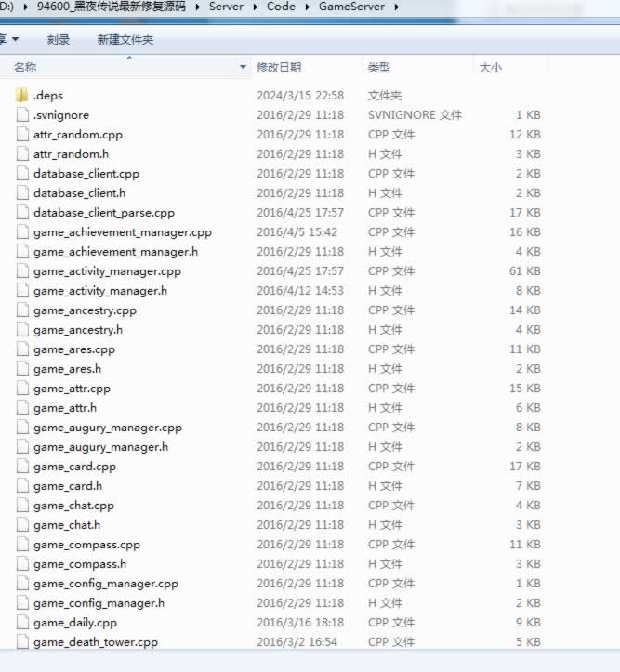
Task: Open the .deps folder icon
Action: tap(22, 95)
